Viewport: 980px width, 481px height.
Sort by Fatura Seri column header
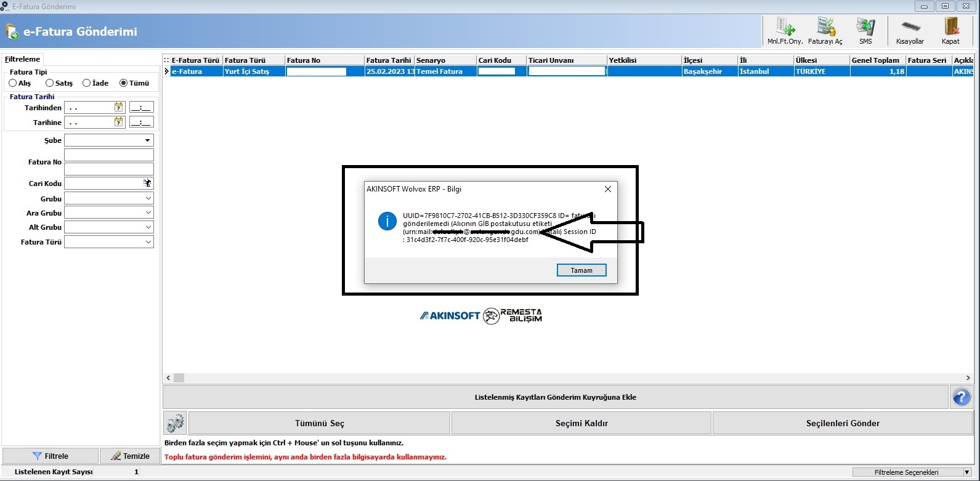[x=929, y=60]
